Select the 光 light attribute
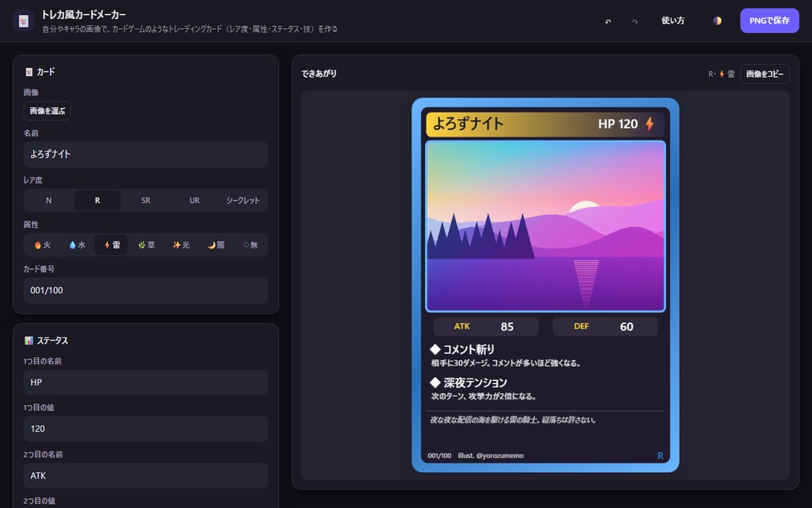This screenshot has height=508, width=812. point(181,245)
